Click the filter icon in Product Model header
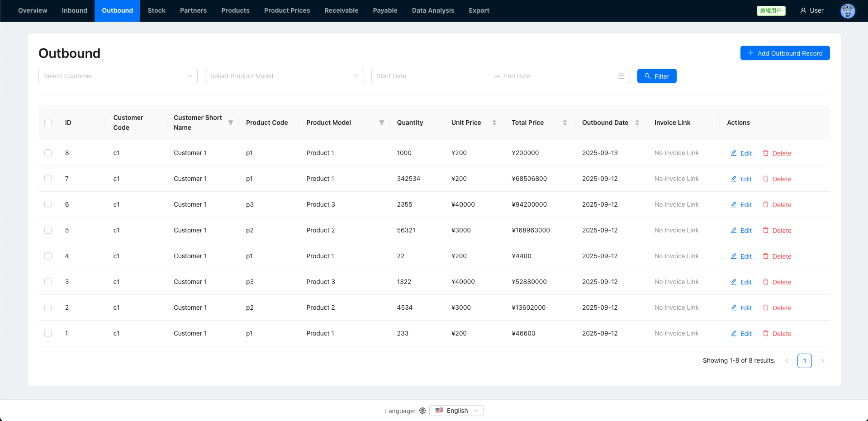 [x=382, y=123]
